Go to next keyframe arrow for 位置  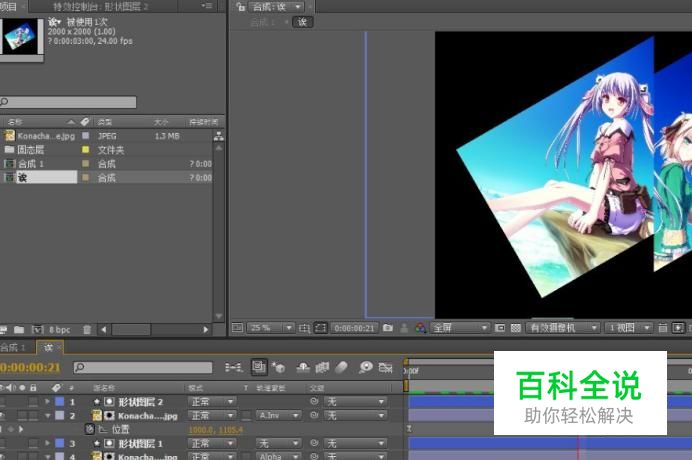(21, 429)
